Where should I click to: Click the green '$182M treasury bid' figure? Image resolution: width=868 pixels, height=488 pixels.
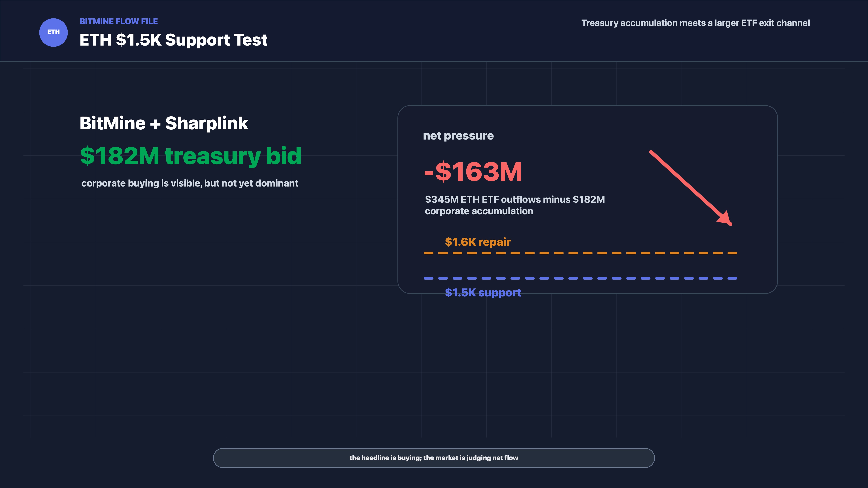(191, 156)
